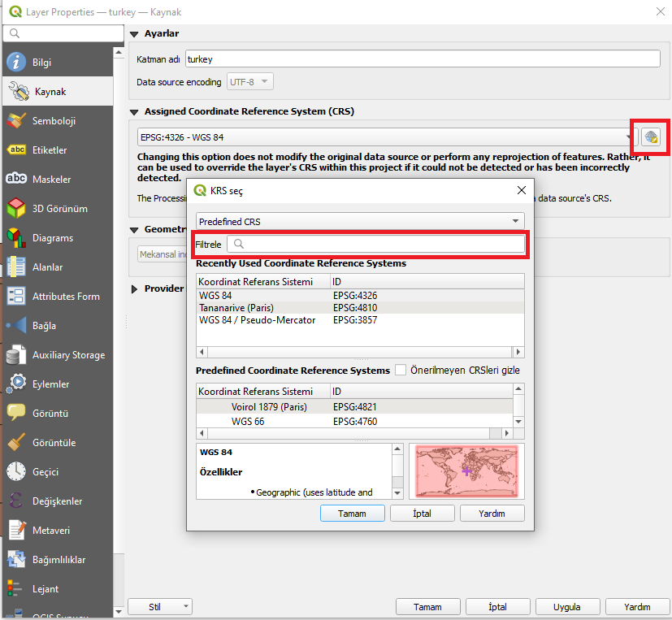Click the CRS extent world map preview
This screenshot has height=620, width=672.
[x=466, y=471]
